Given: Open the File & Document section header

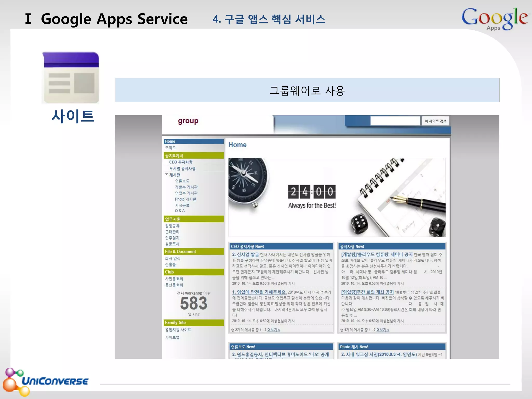Looking at the screenshot, I should coord(194,251).
